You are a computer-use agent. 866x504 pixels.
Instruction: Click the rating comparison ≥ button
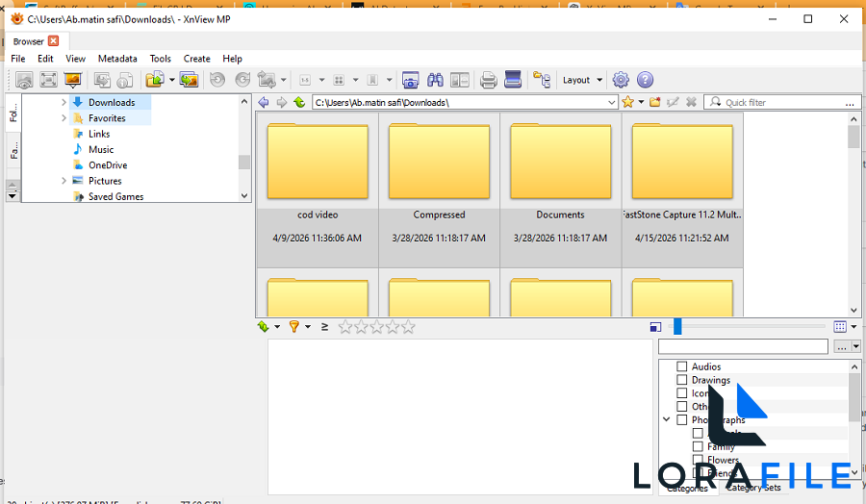[325, 327]
